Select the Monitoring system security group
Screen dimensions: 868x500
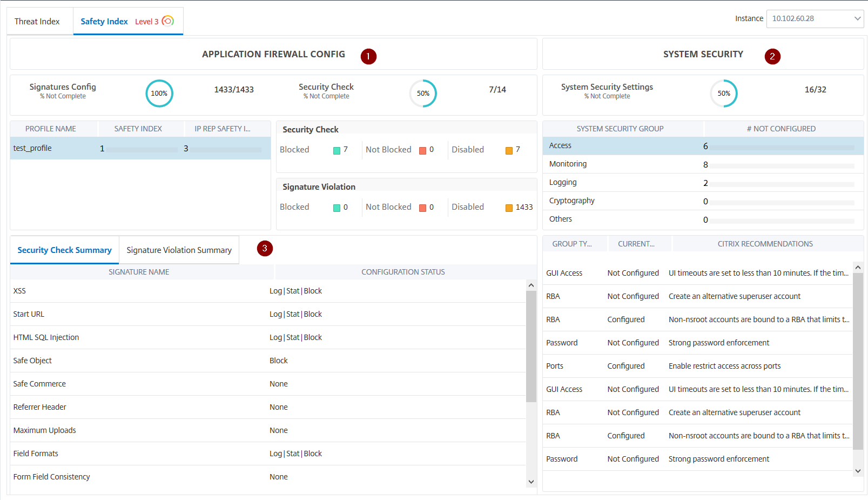(x=568, y=164)
